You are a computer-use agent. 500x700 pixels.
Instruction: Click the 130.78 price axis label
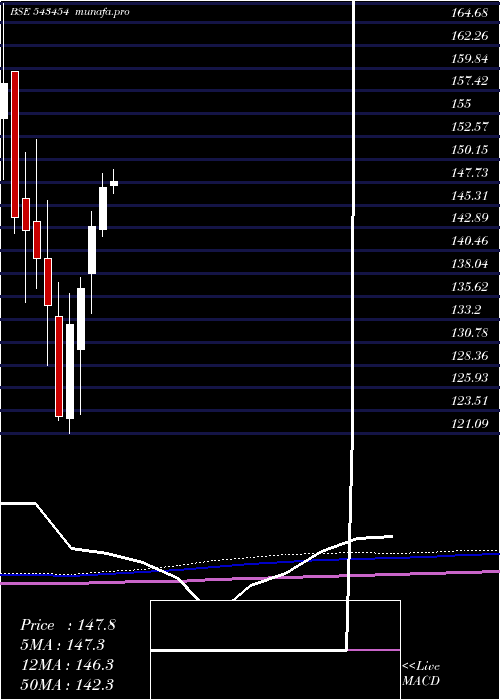(x=469, y=333)
